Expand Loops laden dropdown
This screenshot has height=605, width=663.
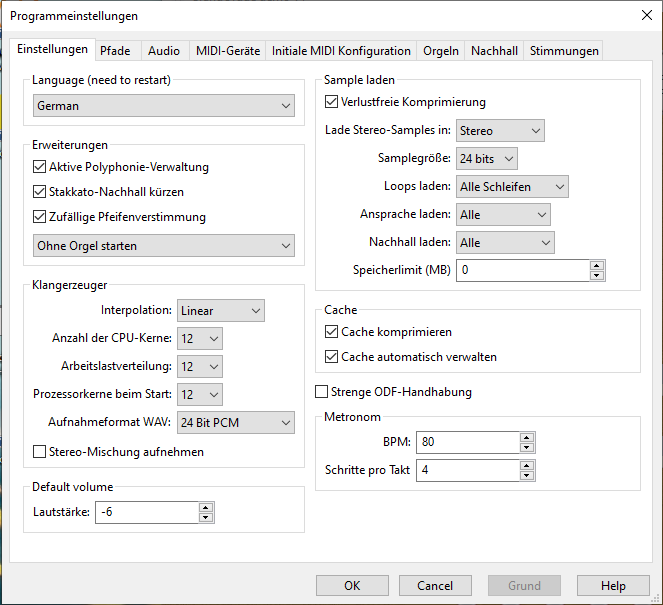512,187
